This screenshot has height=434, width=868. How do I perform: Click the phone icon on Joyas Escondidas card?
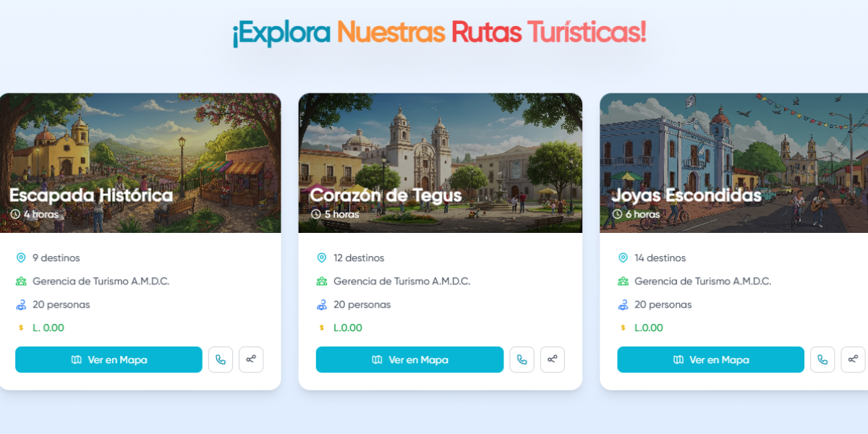point(822,359)
